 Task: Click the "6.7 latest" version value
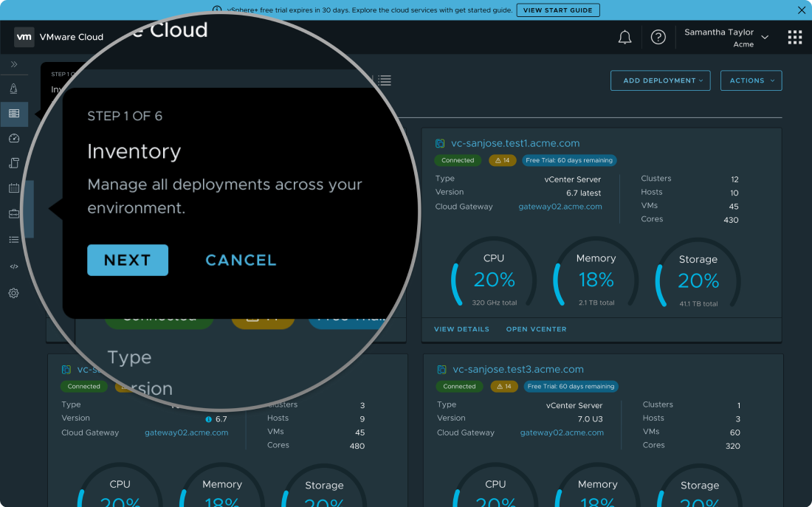[x=584, y=193]
